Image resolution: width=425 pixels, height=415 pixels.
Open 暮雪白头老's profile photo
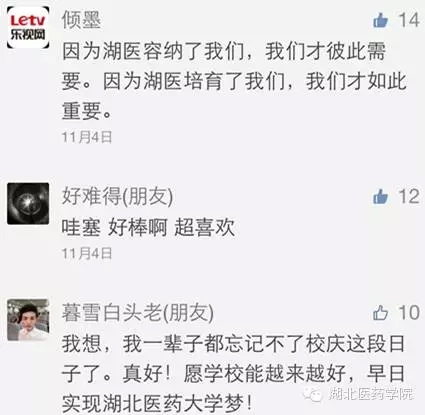coord(28,320)
